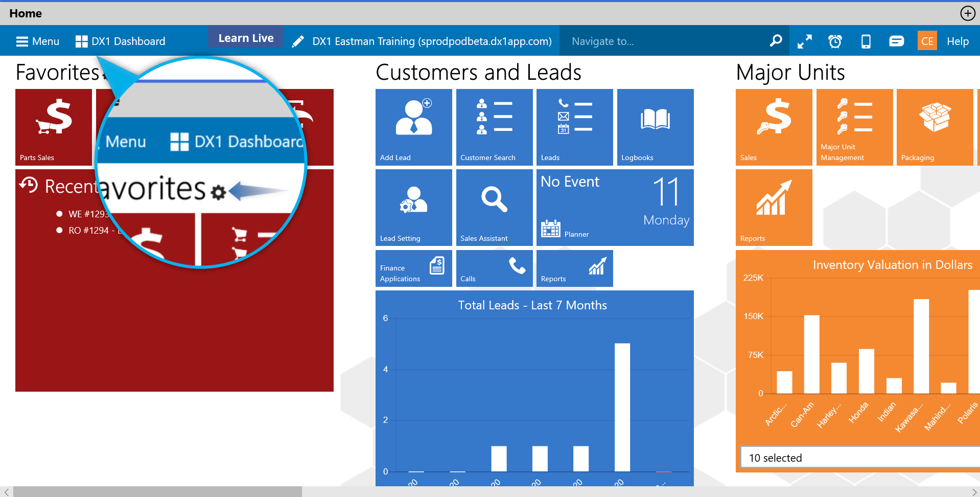The width and height of the screenshot is (980, 497).
Task: Open the Add Lead tile
Action: (x=414, y=127)
